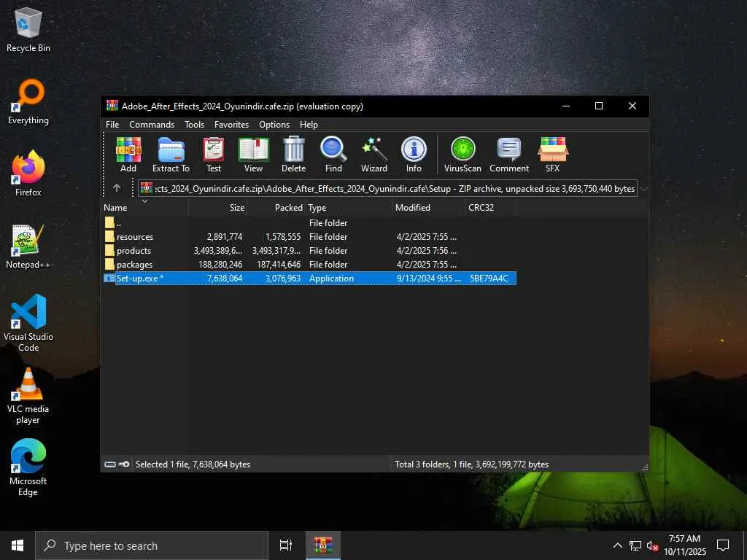The width and height of the screenshot is (747, 560).
Task: Select the Set-up.exe file
Action: [309, 278]
